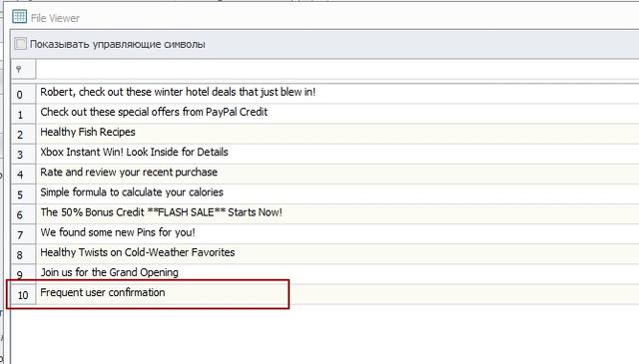The width and height of the screenshot is (639, 364).
Task: Click the File Viewer title text
Action: [55, 18]
